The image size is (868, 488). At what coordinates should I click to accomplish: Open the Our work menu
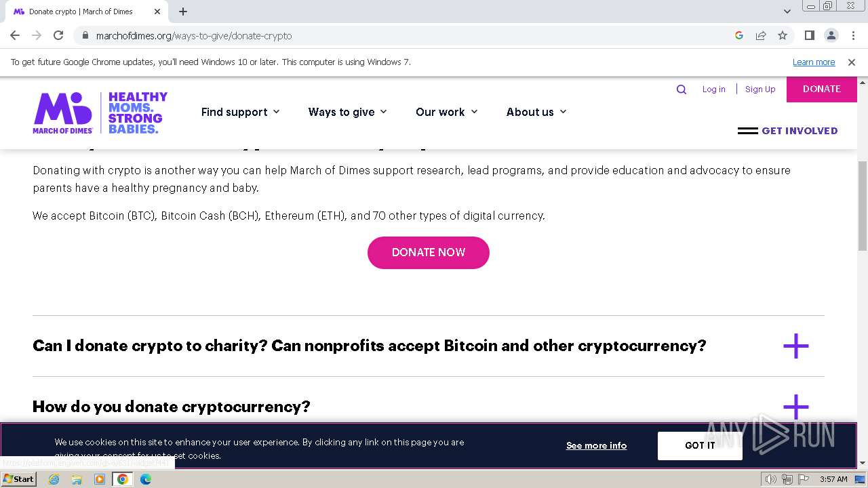click(x=446, y=113)
